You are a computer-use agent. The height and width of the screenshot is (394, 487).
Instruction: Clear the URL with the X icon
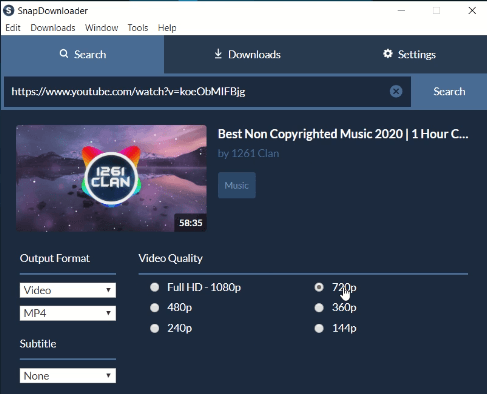[x=396, y=91]
